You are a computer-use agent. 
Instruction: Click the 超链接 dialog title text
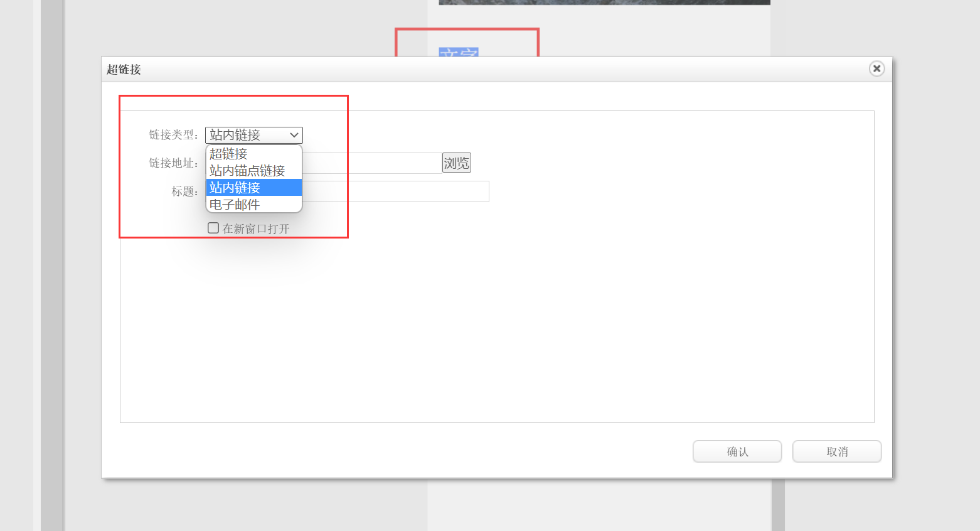coord(124,70)
